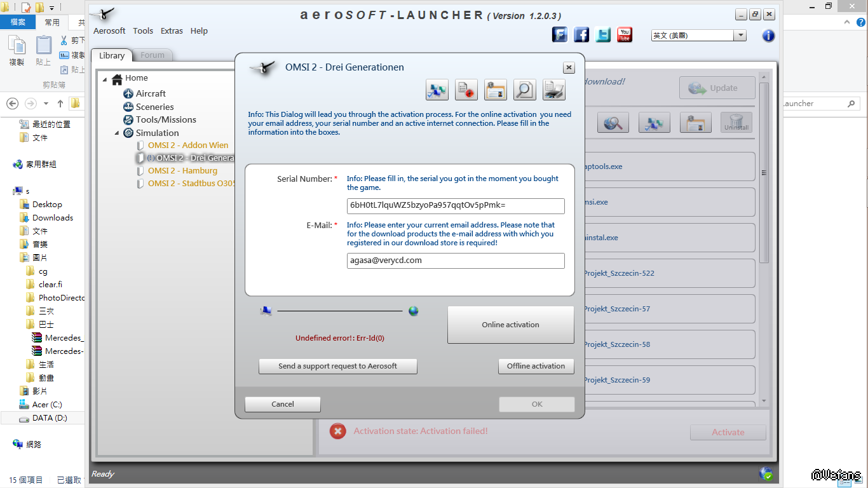Switch to the Library tab
This screenshot has width=868, height=488.
(x=112, y=55)
